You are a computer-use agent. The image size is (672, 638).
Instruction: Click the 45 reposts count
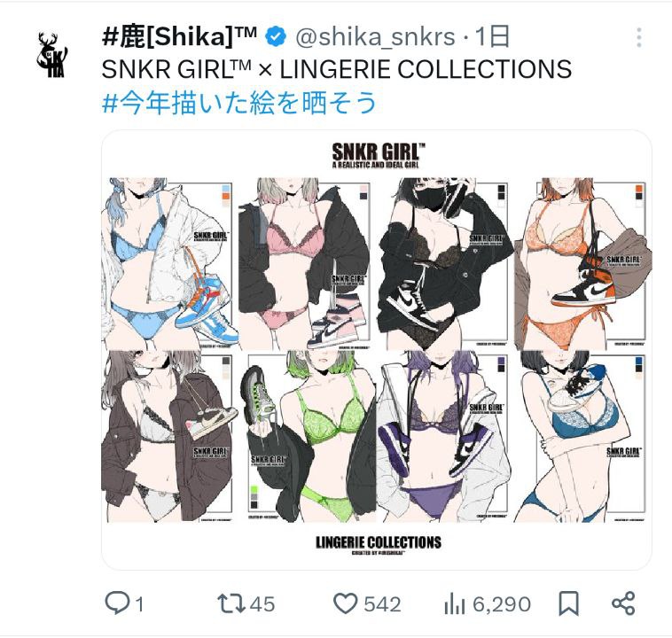click(x=262, y=604)
